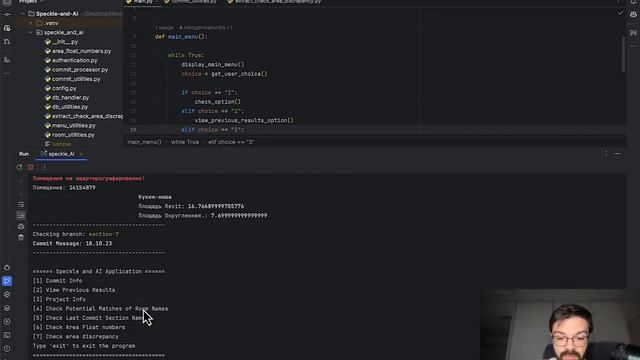
Task: Click check_option() call in editor
Action: pos(218,102)
